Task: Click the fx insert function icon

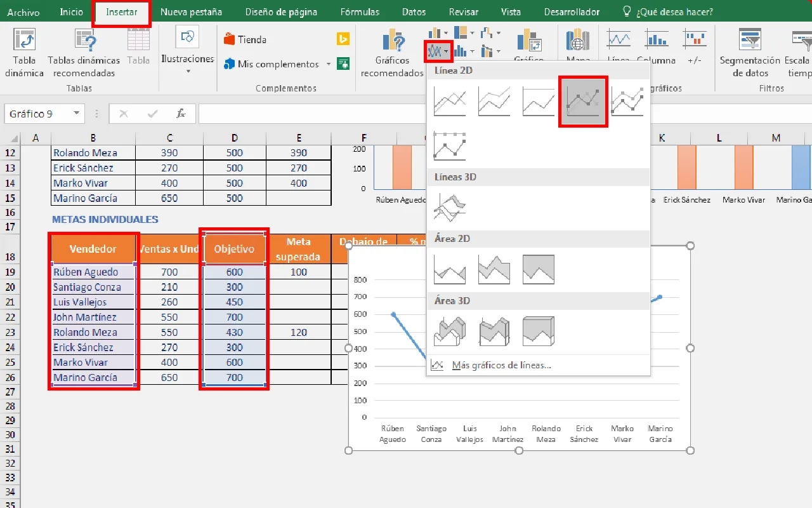Action: point(181,114)
